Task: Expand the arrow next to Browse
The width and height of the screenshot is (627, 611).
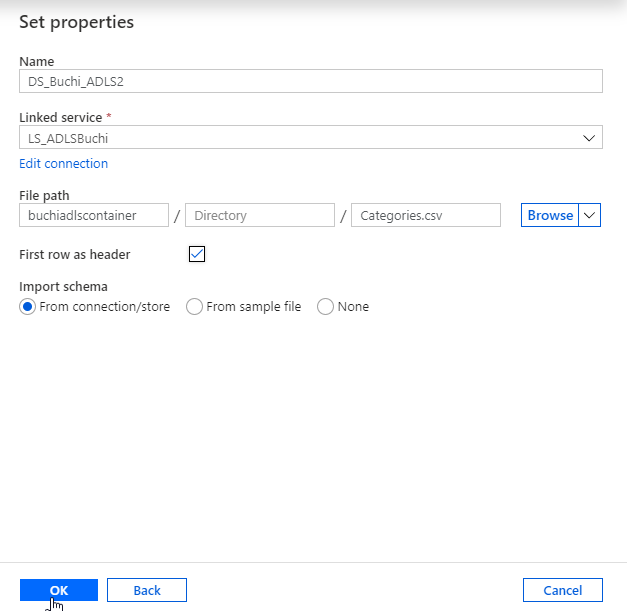Action: point(590,215)
